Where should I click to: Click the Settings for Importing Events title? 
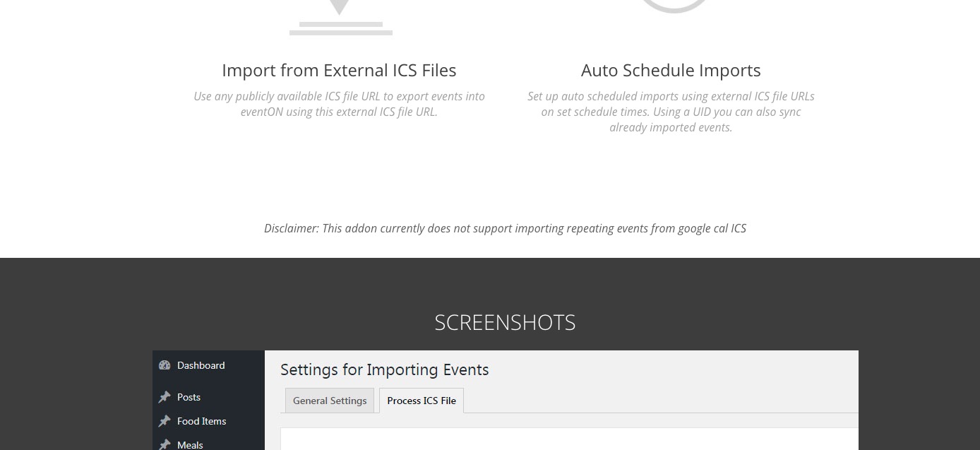click(x=384, y=369)
